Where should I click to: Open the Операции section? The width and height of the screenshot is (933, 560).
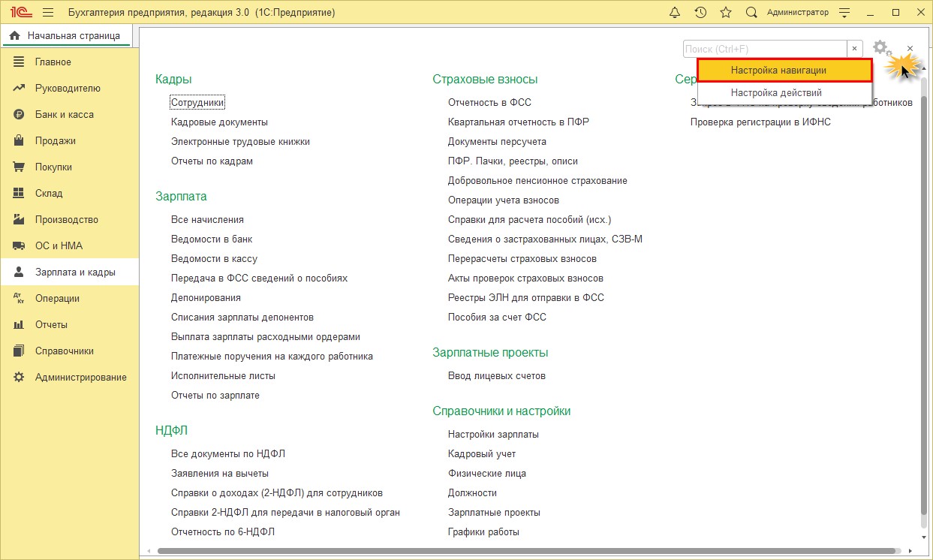click(x=57, y=298)
